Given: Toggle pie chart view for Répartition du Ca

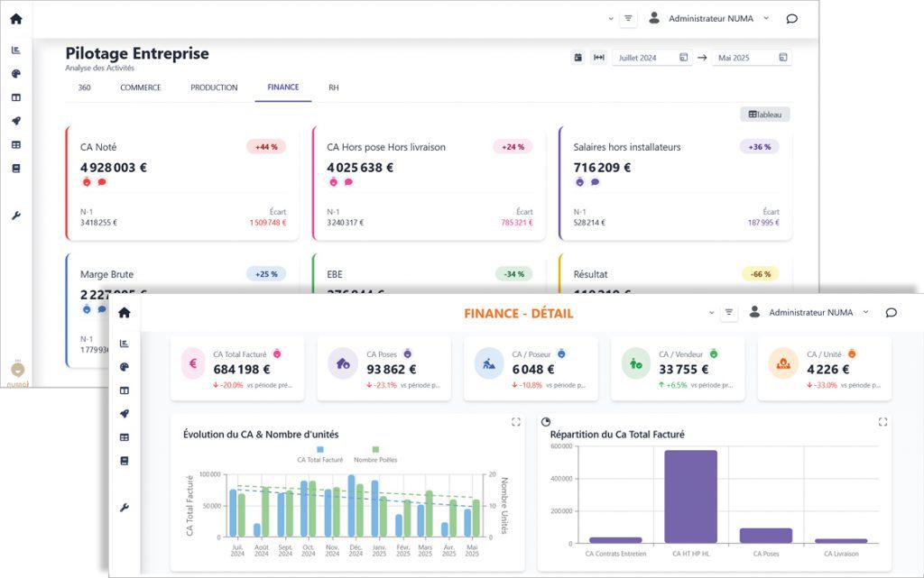Looking at the screenshot, I should tap(546, 421).
